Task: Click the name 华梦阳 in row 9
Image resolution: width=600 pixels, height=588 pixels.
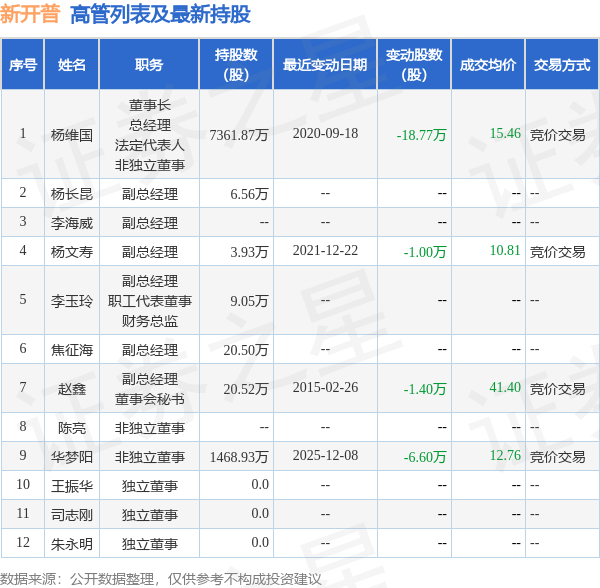Action: 72,457
